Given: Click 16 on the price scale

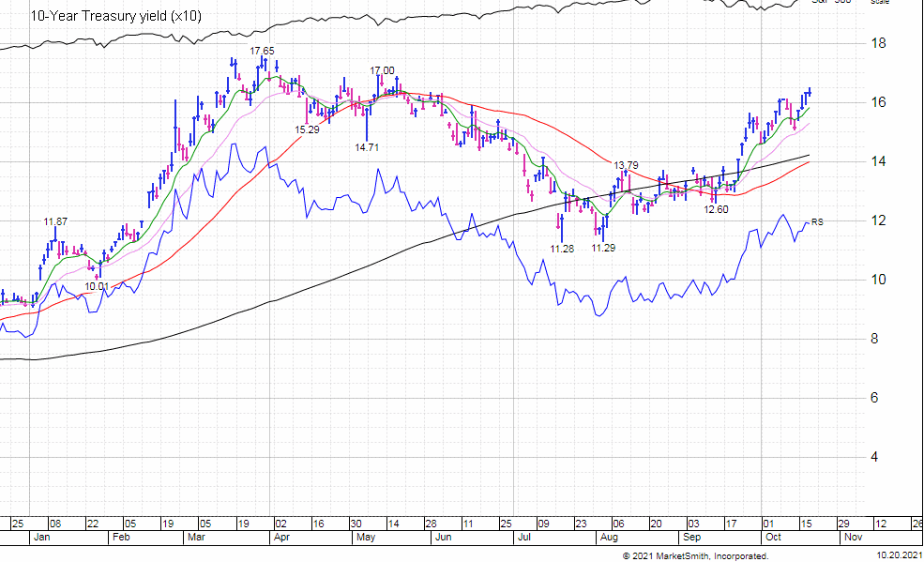Looking at the screenshot, I should [x=878, y=102].
